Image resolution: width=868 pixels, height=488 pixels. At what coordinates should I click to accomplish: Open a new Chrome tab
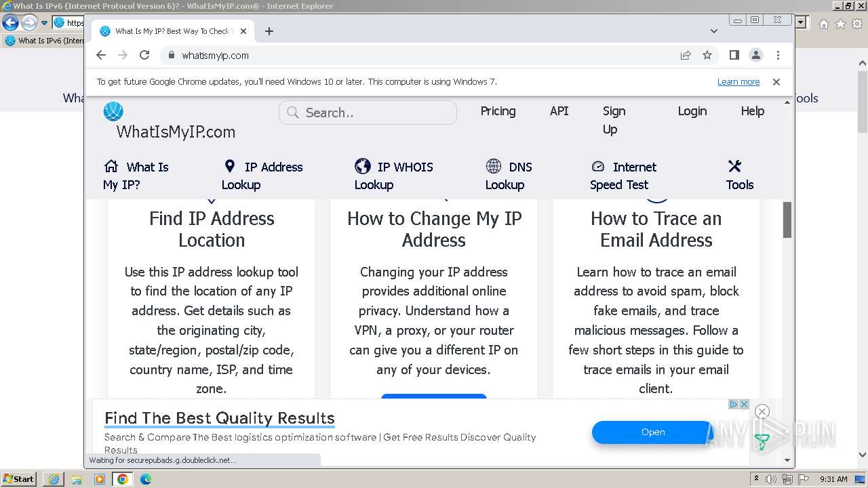[269, 31]
